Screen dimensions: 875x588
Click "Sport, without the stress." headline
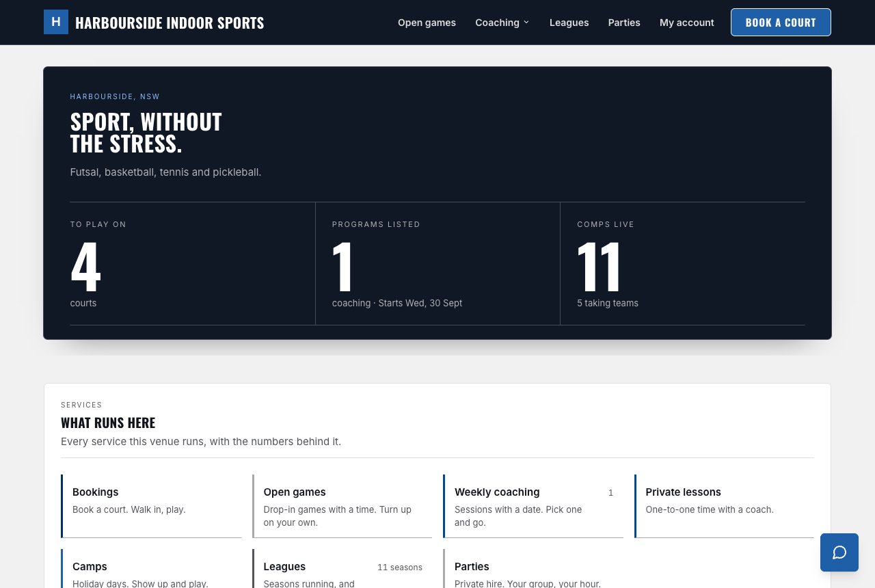146,133
